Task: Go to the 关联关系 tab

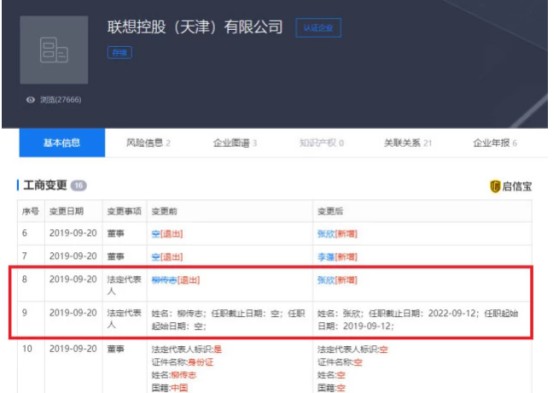Action: click(x=408, y=143)
